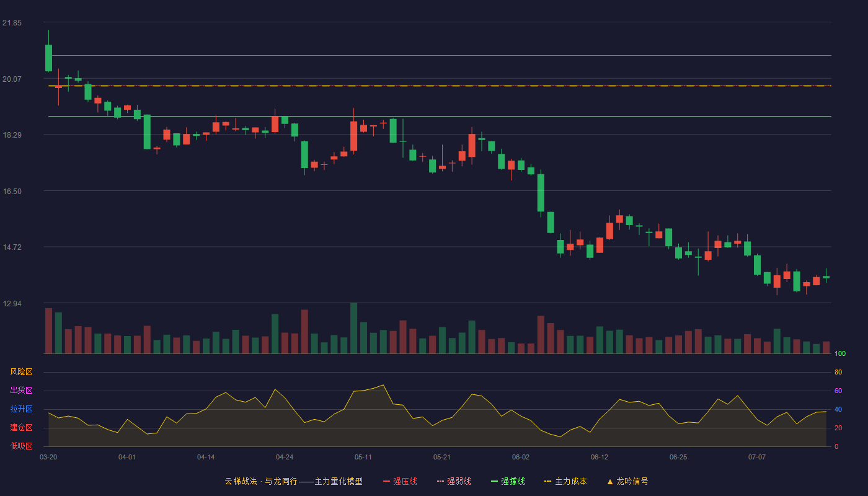The width and height of the screenshot is (868, 496).
Task: Click the green 100 indicator axis value
Action: [840, 354]
